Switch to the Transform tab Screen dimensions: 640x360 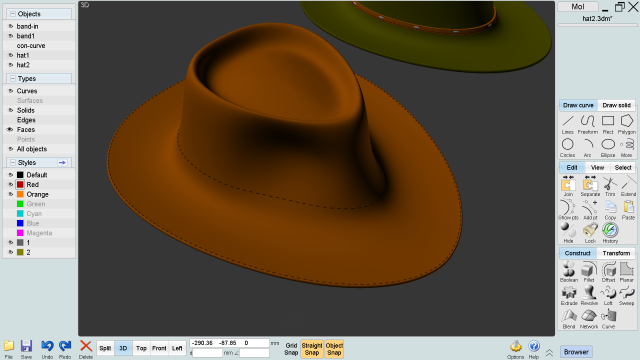tap(616, 253)
